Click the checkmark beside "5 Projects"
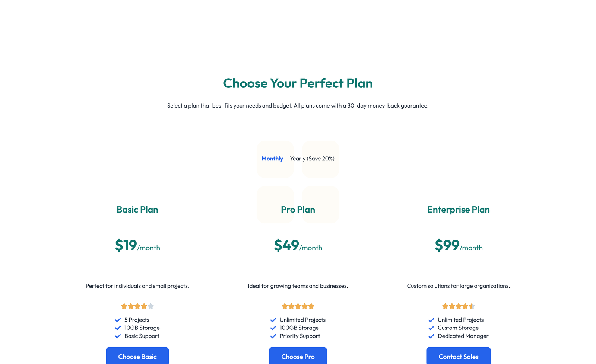Image resolution: width=596 pixels, height=364 pixels. click(118, 320)
